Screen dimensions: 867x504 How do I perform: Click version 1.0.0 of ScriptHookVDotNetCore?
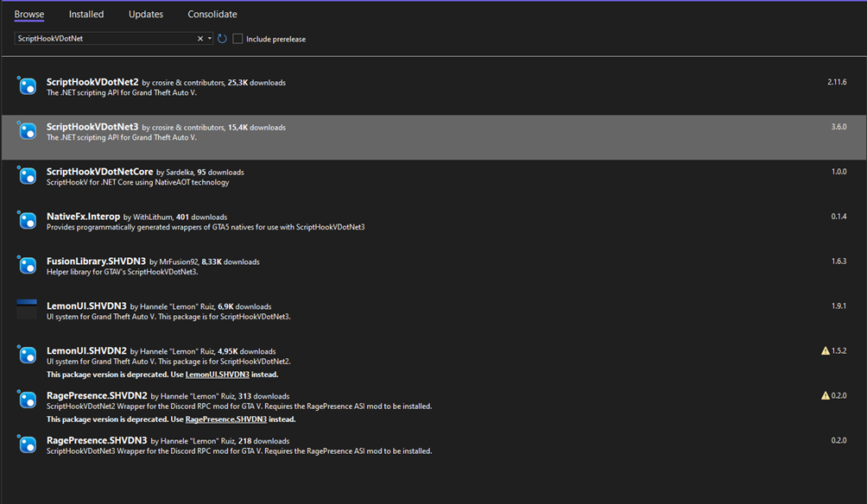pyautogui.click(x=839, y=172)
